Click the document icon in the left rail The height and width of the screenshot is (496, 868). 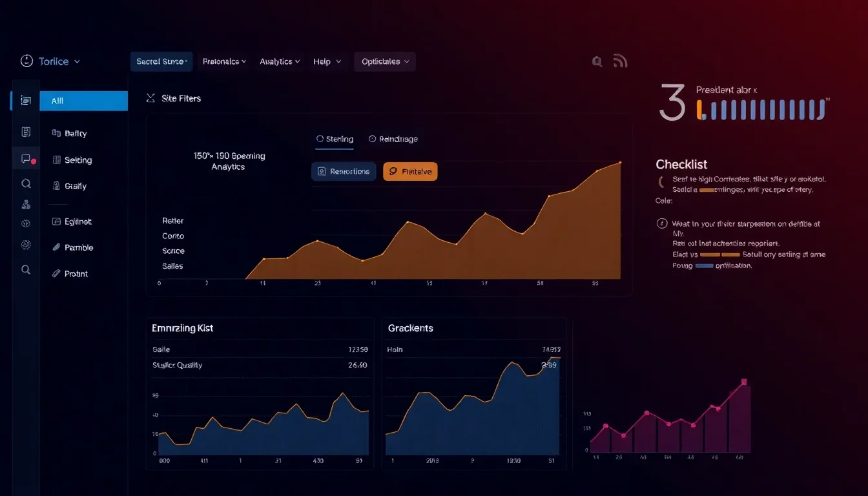tap(26, 132)
